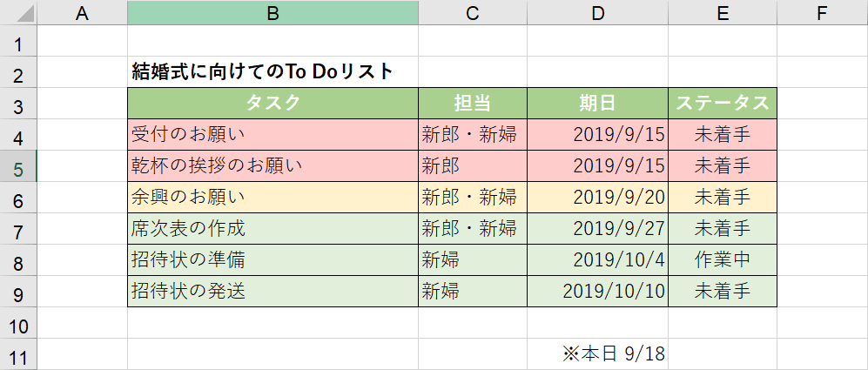868x370 pixels.
Task: Select the 担当 header cell
Action: pyautogui.click(x=472, y=103)
